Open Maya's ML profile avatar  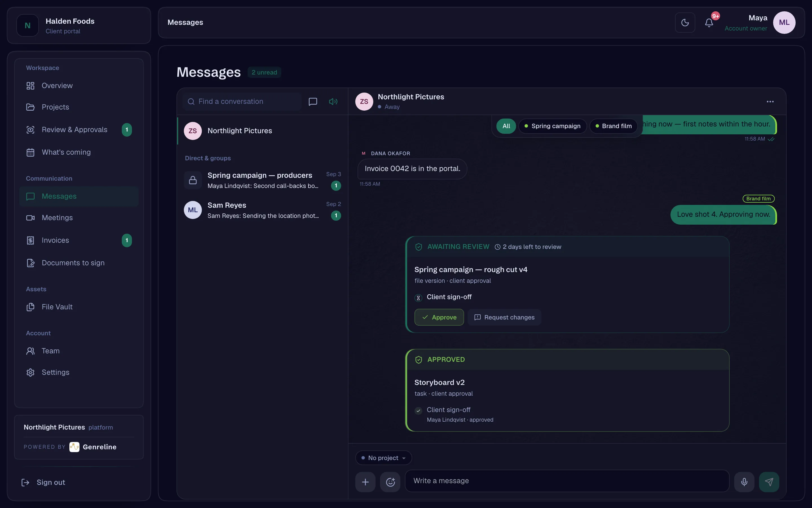pyautogui.click(x=784, y=23)
